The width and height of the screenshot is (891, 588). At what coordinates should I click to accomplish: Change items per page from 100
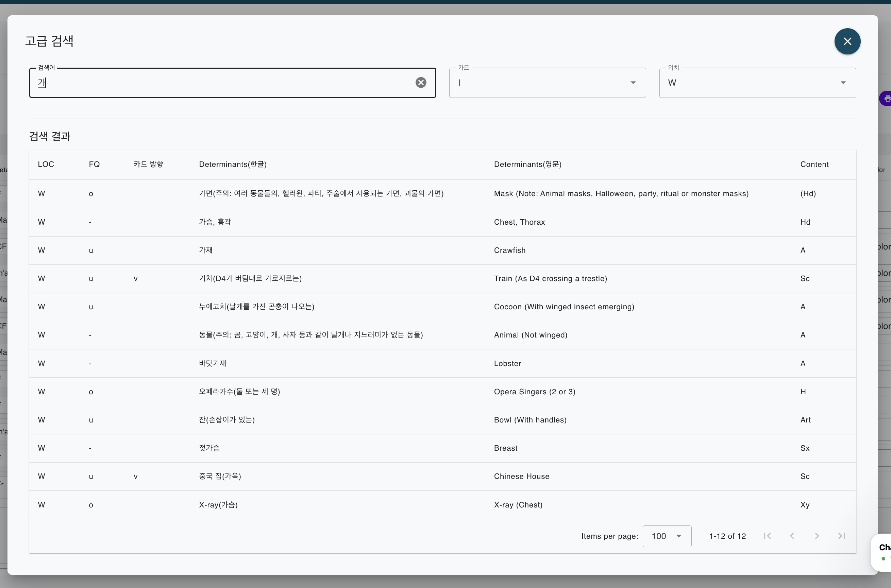pos(667,536)
